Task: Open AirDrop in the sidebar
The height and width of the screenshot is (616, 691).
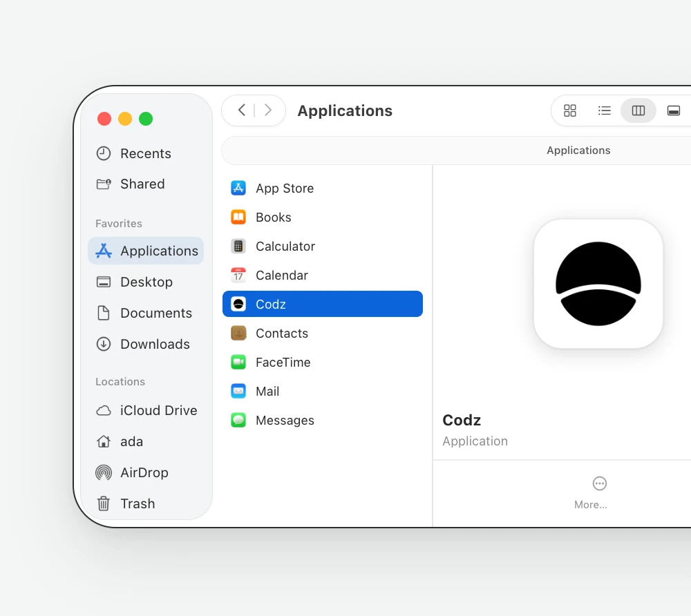Action: coord(145,472)
